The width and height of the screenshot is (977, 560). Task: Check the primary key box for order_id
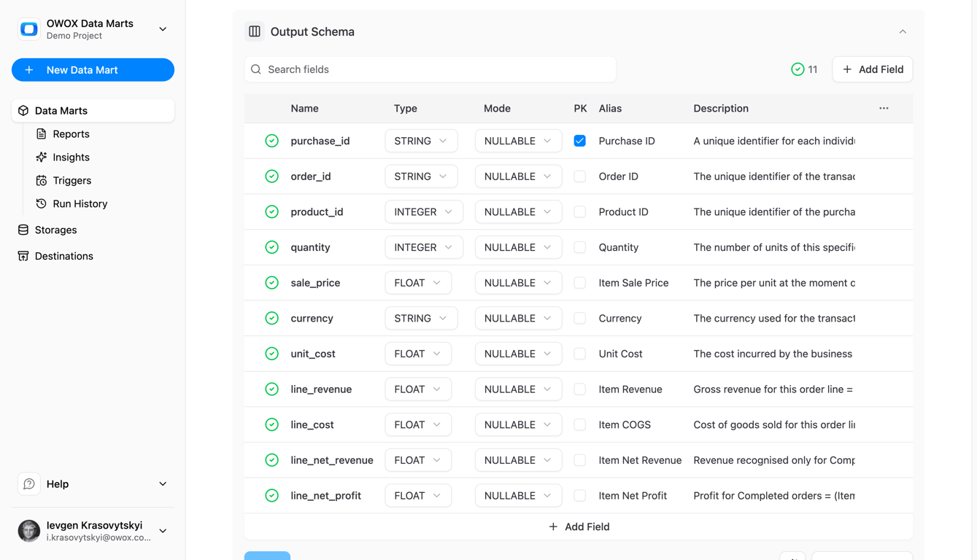point(580,176)
